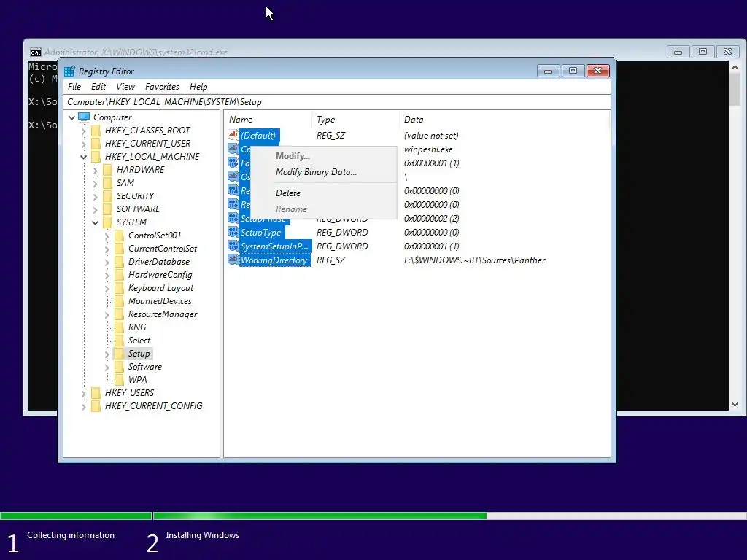Screen dimensions: 747x560
Task: Expand the Setup key arrow
Action: (x=107, y=354)
